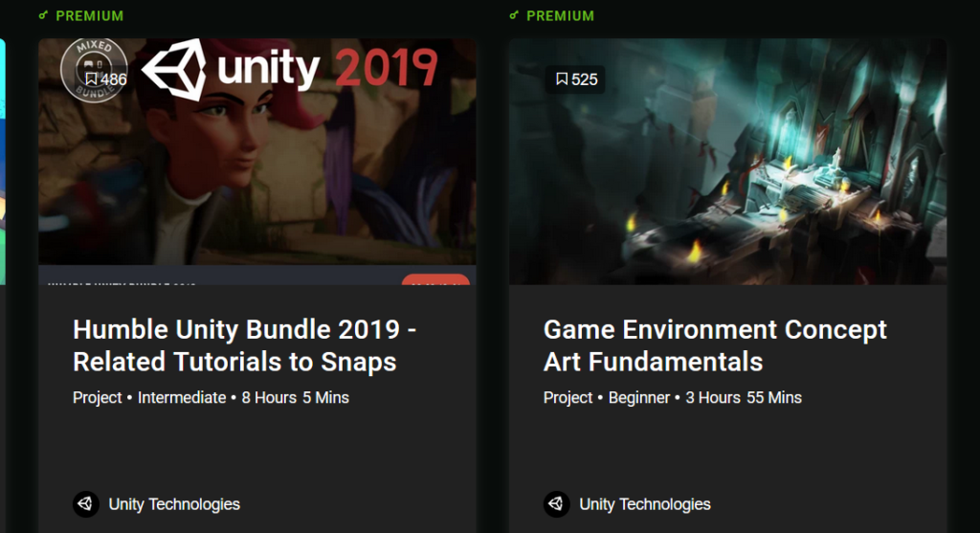Open the dungeon concept art thumbnail
The width and height of the screenshot is (980, 533).
(x=728, y=162)
